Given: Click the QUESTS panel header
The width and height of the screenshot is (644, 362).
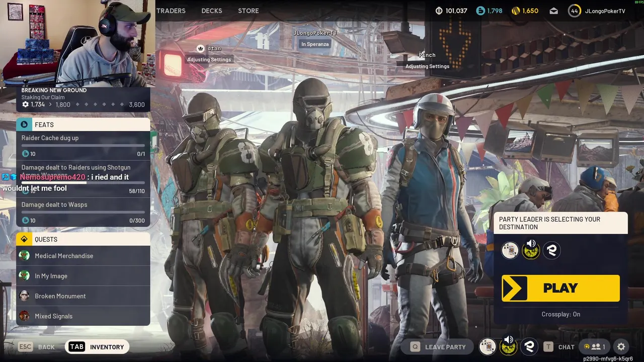Looking at the screenshot, I should [83, 239].
